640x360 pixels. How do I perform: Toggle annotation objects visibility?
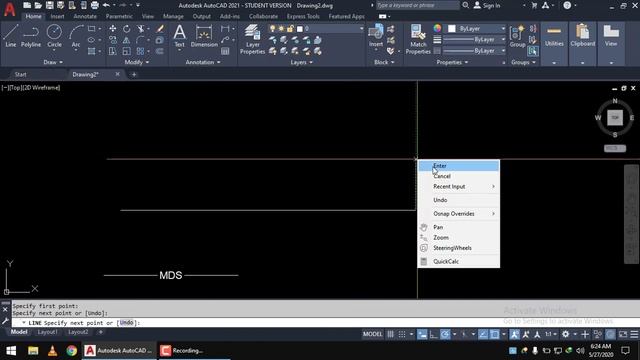coord(515,334)
